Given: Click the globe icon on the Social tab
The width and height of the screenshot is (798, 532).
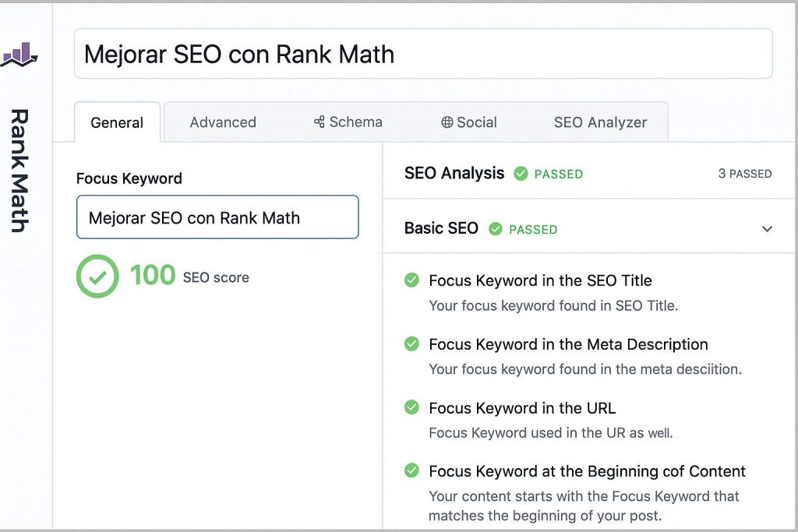Looking at the screenshot, I should point(446,122).
